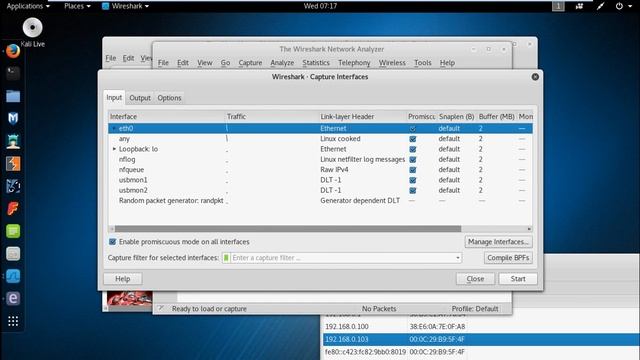
Task: Show all applications grid
Action: point(13,321)
